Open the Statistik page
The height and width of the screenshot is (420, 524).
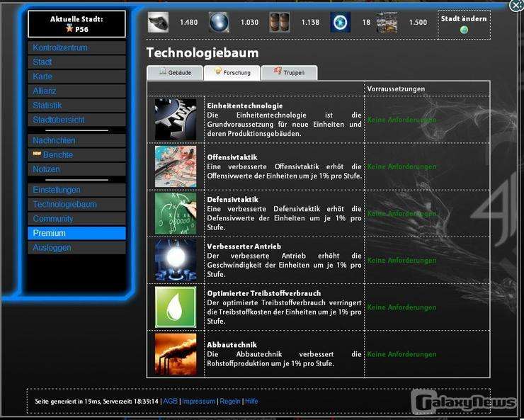point(77,106)
